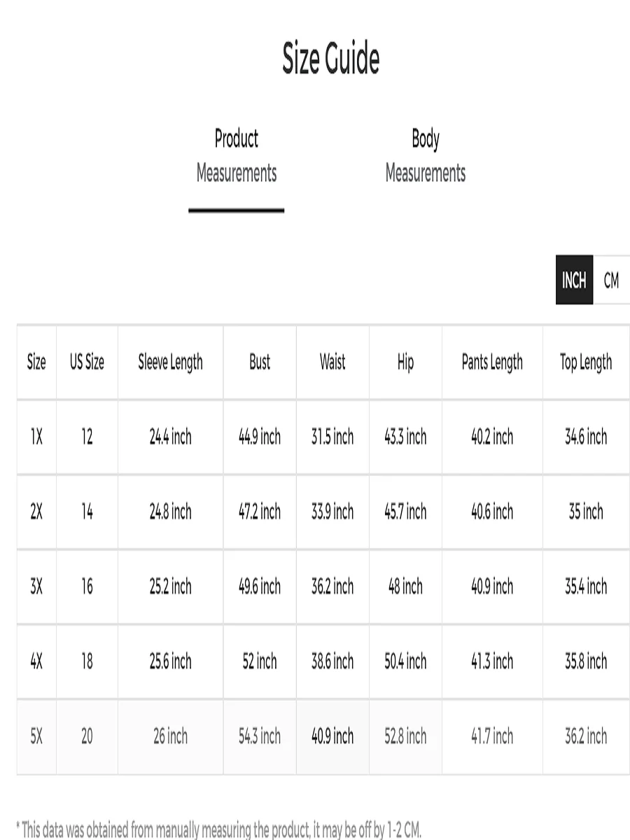Click the Waist column header
This screenshot has width=630, height=840.
(332, 362)
